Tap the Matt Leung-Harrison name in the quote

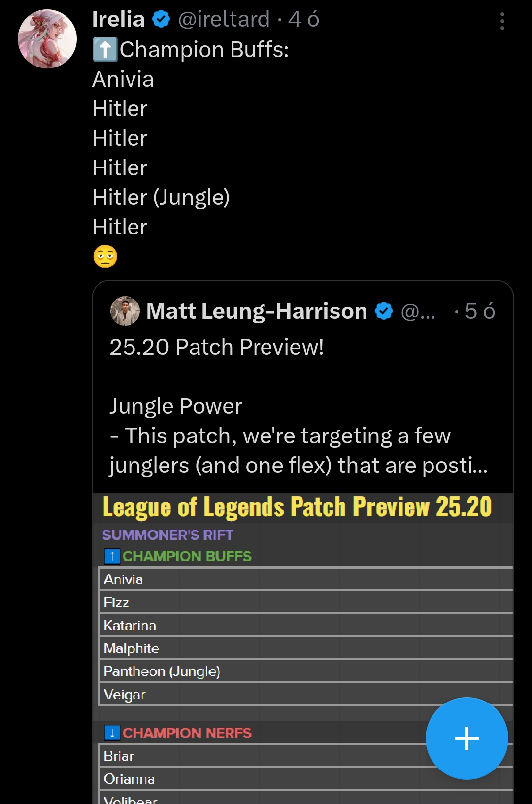click(257, 311)
